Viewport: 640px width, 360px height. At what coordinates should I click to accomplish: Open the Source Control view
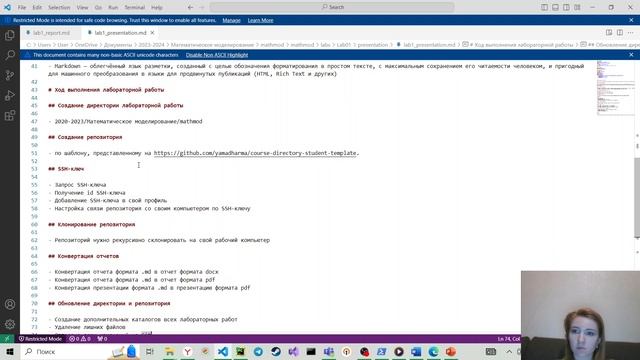(10, 75)
